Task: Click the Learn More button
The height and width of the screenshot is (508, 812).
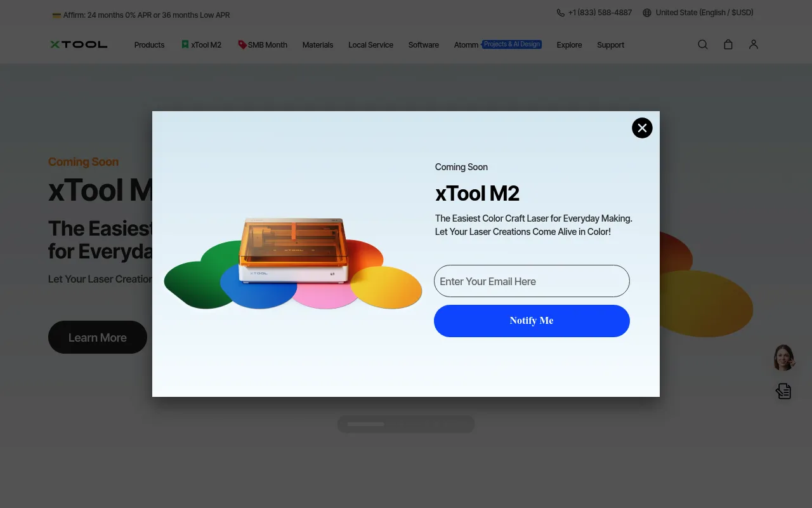Action: coord(98,337)
